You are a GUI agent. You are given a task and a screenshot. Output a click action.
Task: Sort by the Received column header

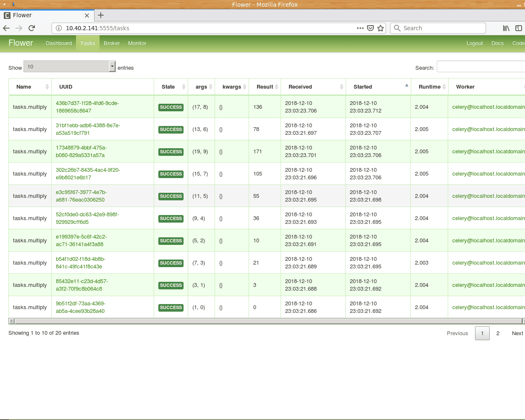coord(313,87)
